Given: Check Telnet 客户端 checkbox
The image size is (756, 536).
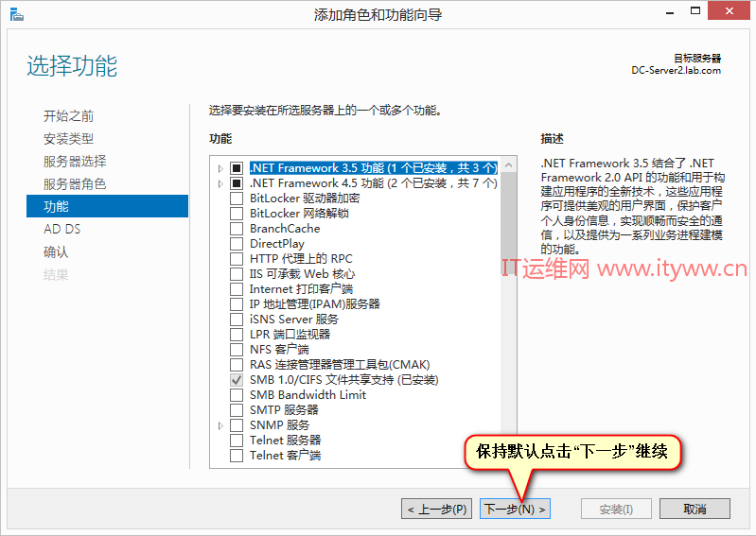Looking at the screenshot, I should point(237,456).
